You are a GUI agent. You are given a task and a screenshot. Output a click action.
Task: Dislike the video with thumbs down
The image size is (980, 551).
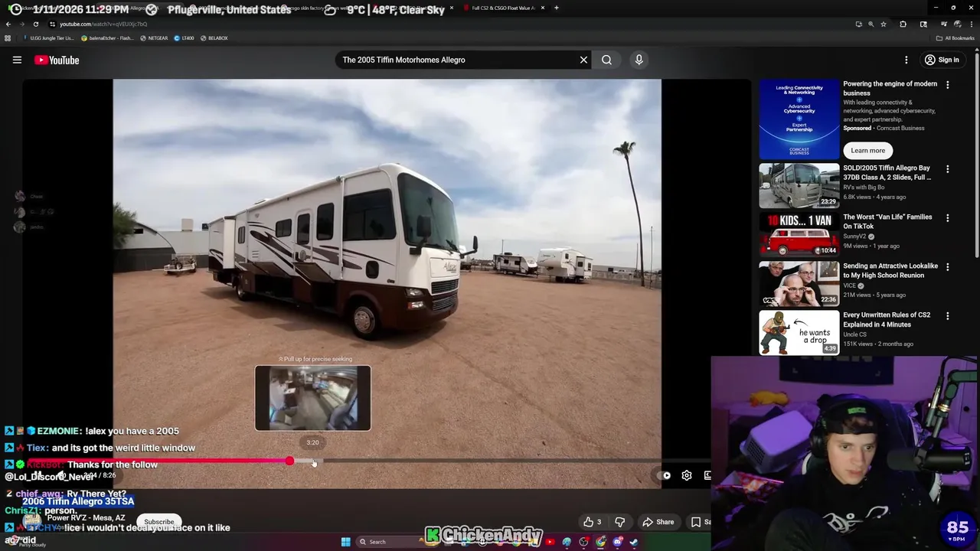pyautogui.click(x=620, y=522)
